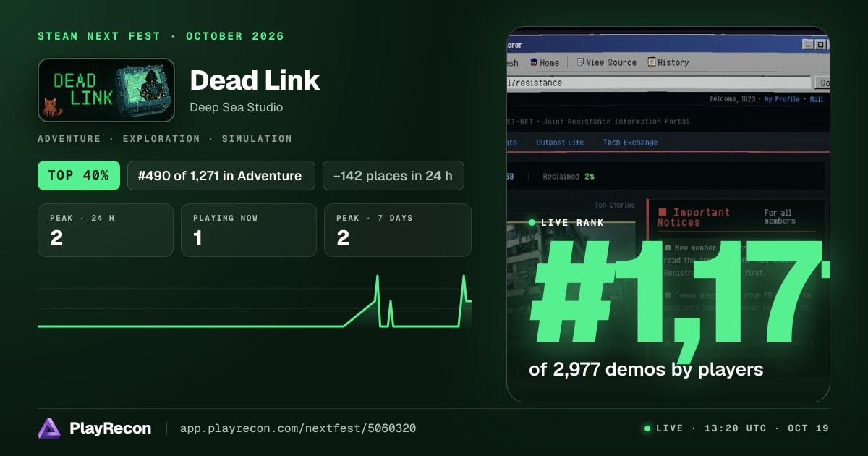
Task: Click the /resistance address bar field
Action: 659,83
